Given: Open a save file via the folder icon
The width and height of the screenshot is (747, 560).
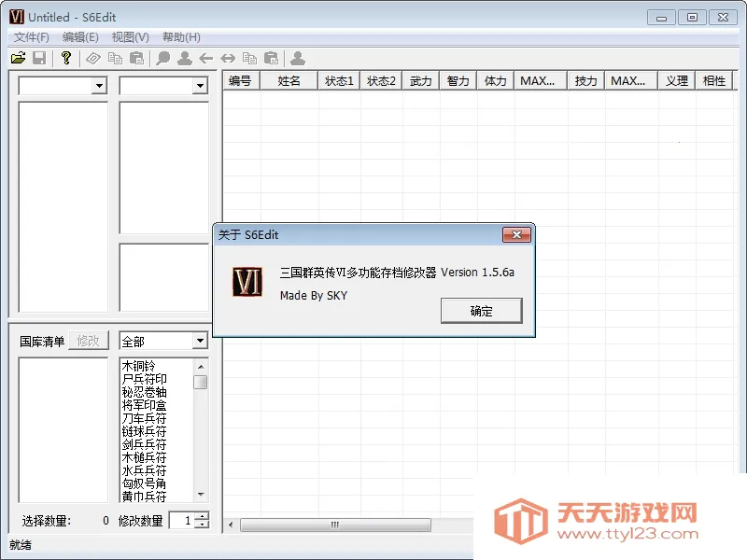Looking at the screenshot, I should 19,58.
